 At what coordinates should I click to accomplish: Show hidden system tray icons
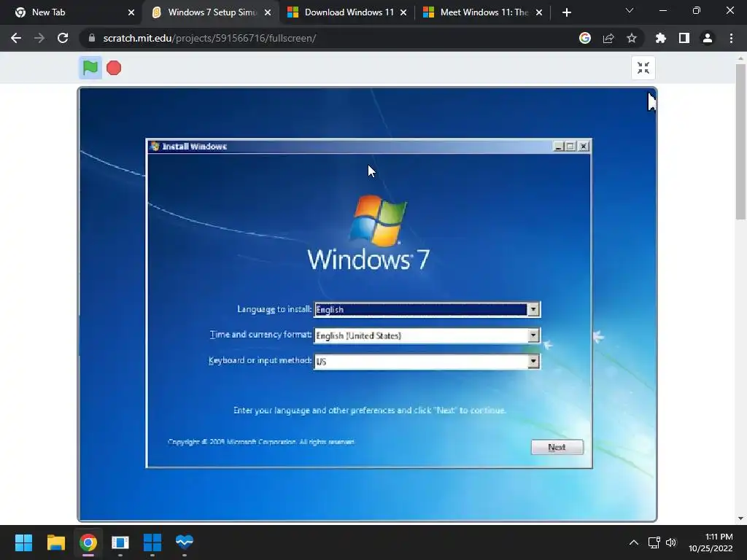pos(634,542)
